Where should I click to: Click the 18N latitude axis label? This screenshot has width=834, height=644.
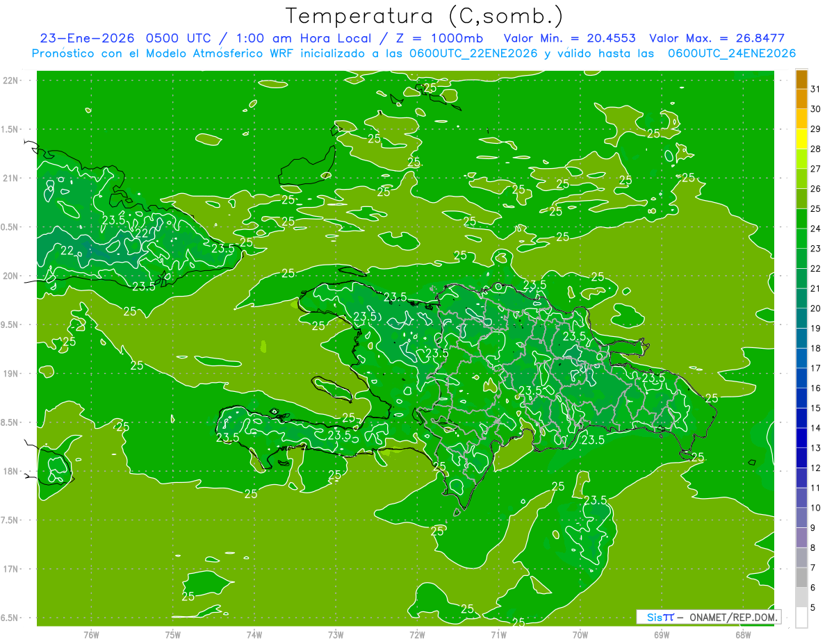pyautogui.click(x=10, y=472)
